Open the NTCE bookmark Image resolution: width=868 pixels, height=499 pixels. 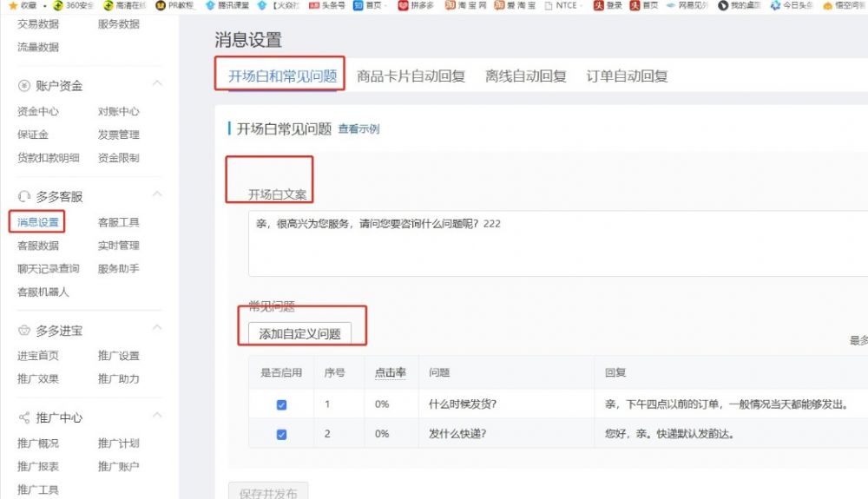[x=561, y=5]
